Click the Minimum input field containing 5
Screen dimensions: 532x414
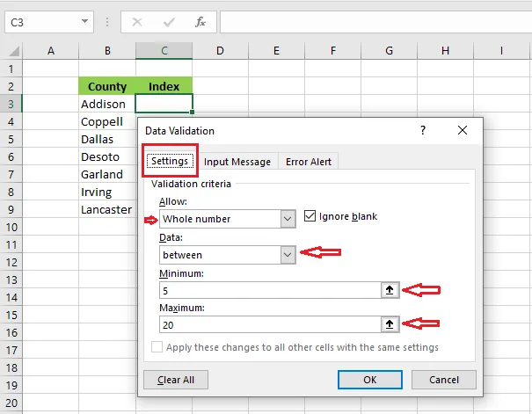coord(270,291)
